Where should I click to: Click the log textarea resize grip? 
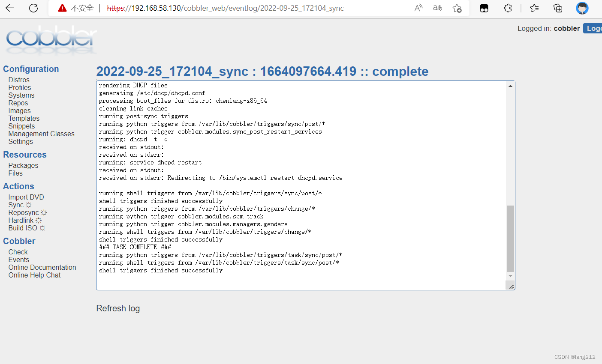pos(511,286)
